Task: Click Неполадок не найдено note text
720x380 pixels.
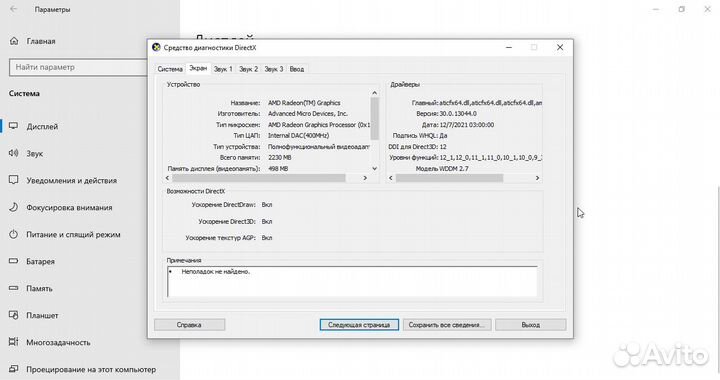Action: [216, 272]
